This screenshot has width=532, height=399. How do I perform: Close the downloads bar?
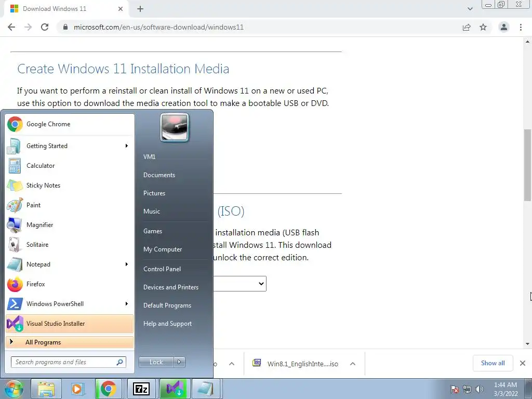point(523,363)
